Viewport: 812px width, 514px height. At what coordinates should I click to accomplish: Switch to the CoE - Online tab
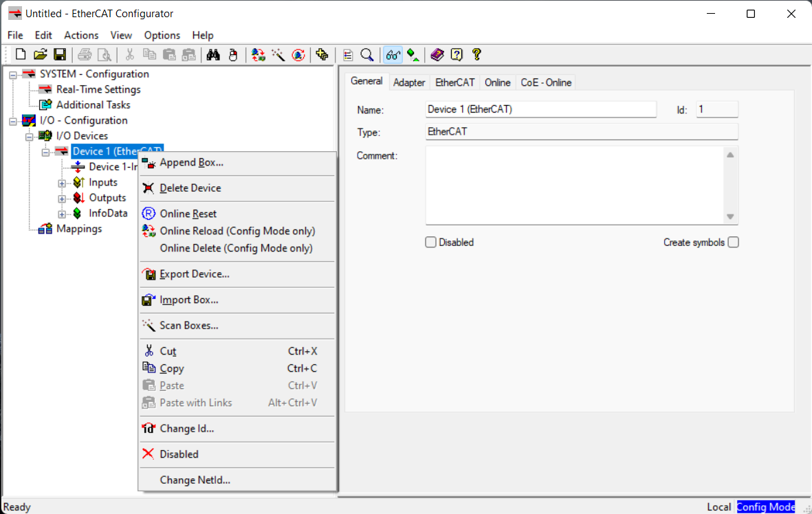tap(546, 82)
